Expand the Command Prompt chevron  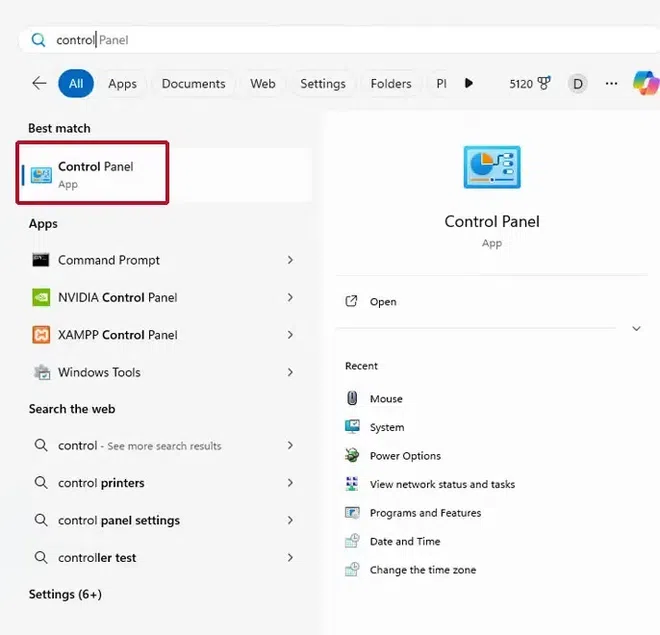290,260
